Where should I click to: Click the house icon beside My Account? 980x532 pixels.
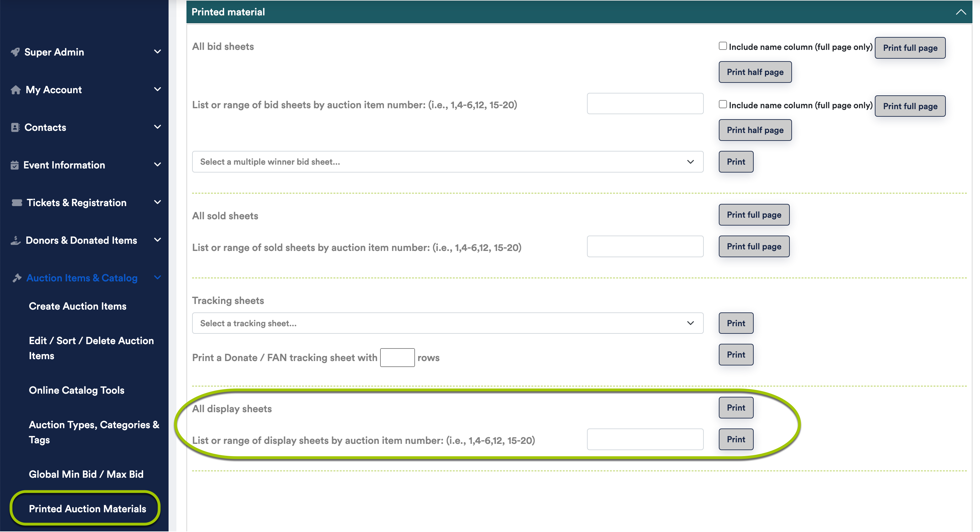(16, 90)
